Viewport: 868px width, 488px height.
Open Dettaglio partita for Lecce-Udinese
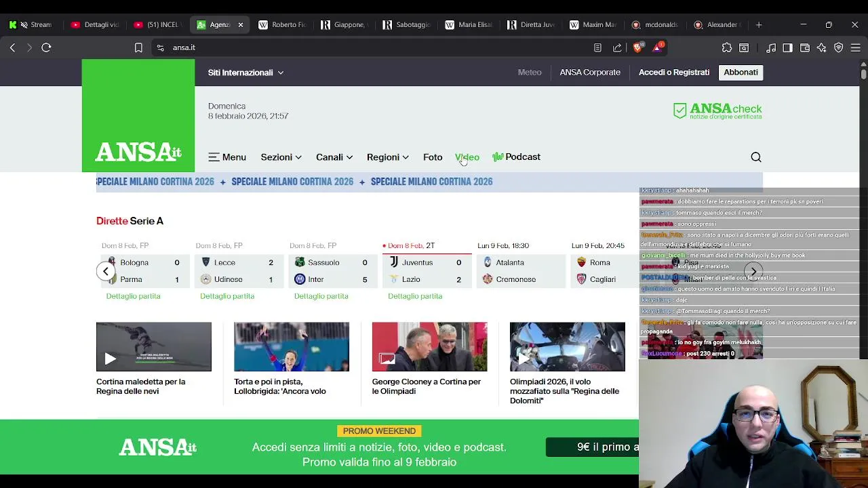click(x=227, y=296)
